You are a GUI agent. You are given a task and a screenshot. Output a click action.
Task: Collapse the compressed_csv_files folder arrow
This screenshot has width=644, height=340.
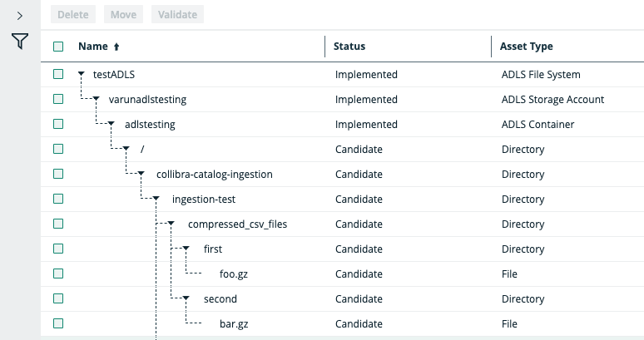171,224
